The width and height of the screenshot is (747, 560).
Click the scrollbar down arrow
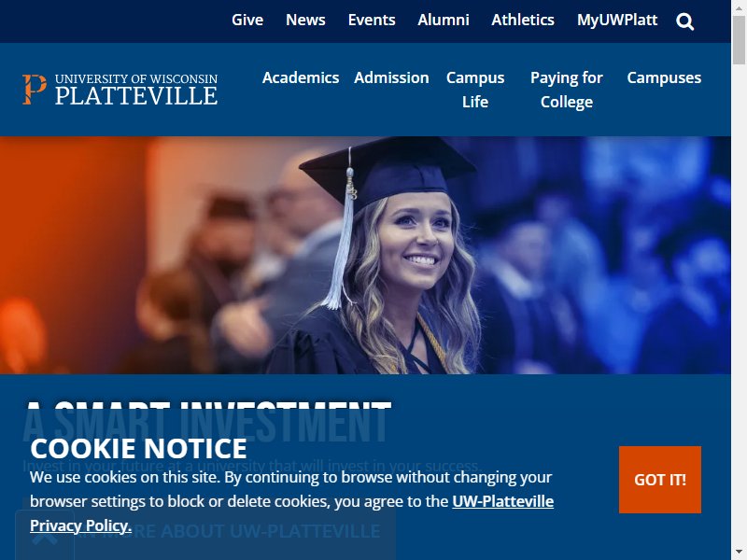coord(739,553)
